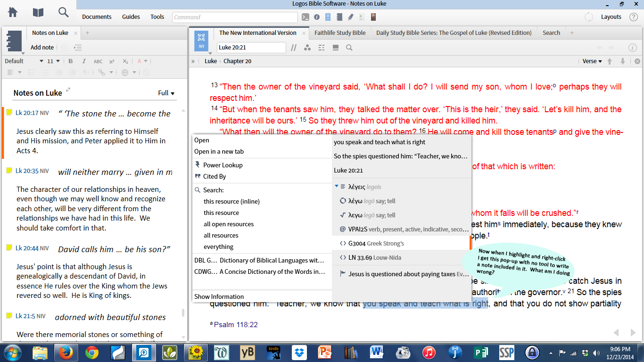This screenshot has width=644, height=362.
Task: Toggle numbered list in notes toolbar
Action: point(45,73)
